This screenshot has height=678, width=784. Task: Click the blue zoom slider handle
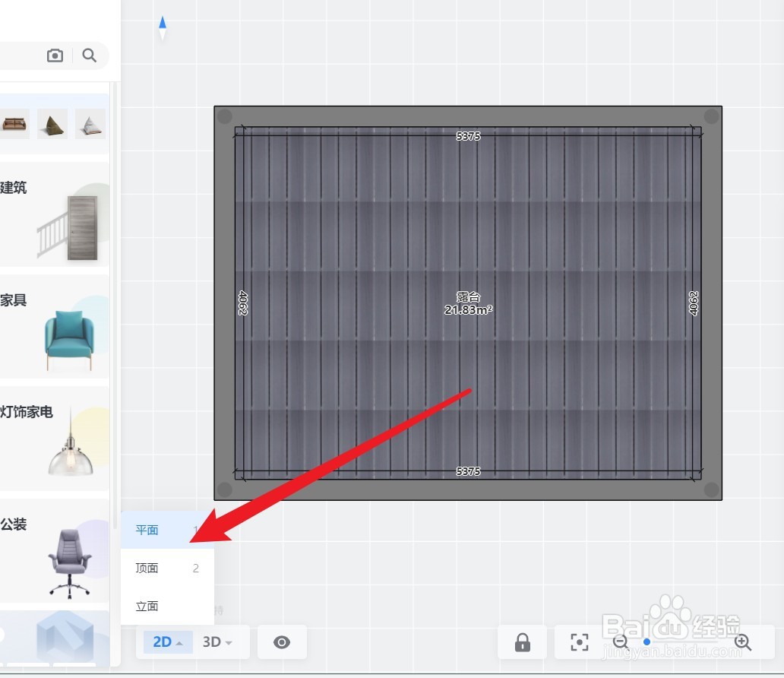(647, 642)
